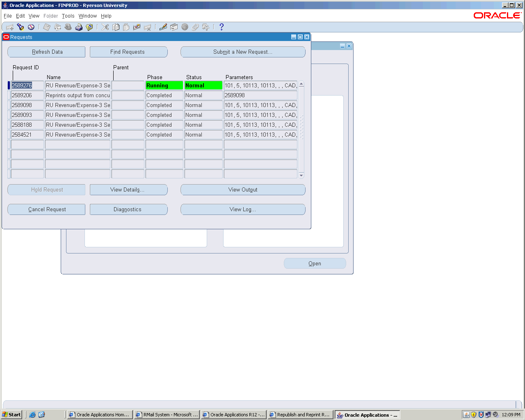Switch to RMail System taskbar window
Screen dimensions: 525x420
coord(167,415)
